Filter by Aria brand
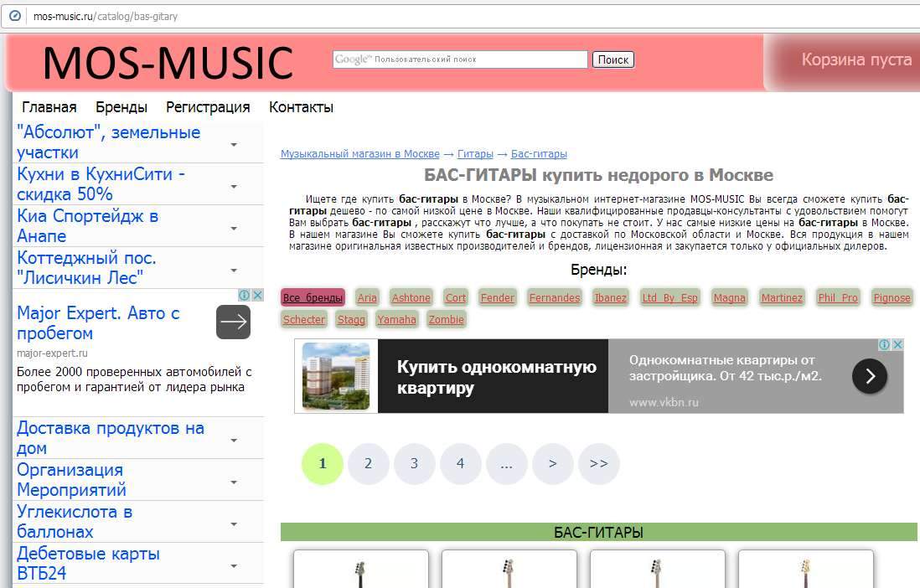Viewport: 920px width, 588px height. [367, 297]
